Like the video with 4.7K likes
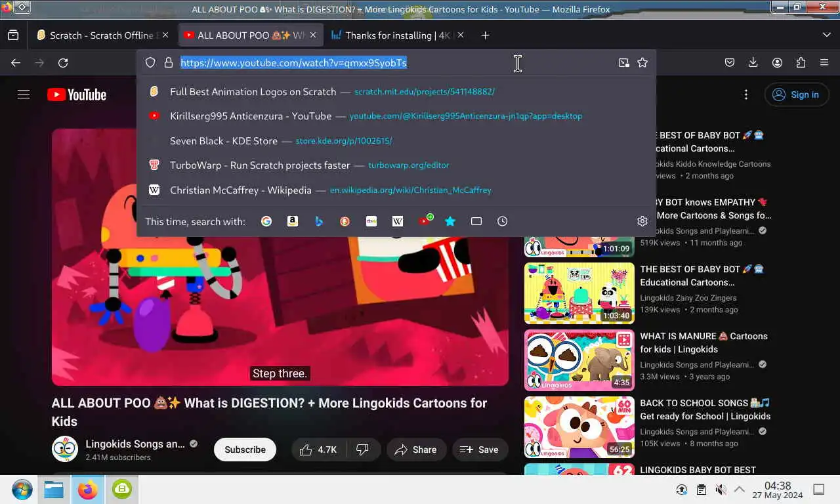 tap(319, 450)
